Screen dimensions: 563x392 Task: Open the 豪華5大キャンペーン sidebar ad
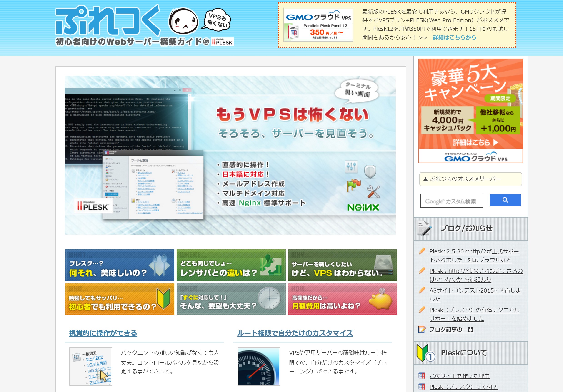click(x=470, y=111)
